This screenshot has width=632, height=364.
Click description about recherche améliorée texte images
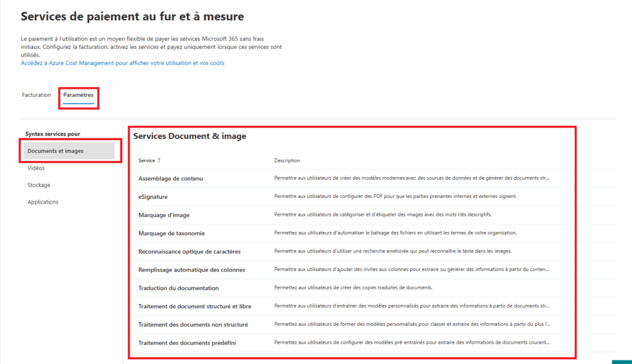393,250
